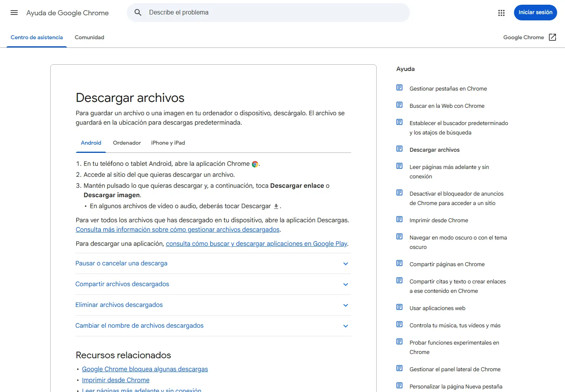Open the Google apps grid
Viewport: 565px width, 392px height.
[x=501, y=13]
